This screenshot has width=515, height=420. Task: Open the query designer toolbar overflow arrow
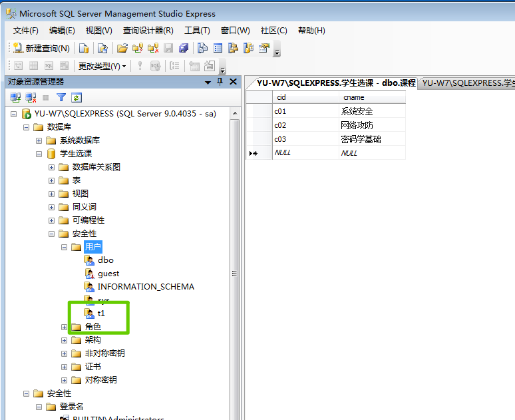click(x=222, y=70)
